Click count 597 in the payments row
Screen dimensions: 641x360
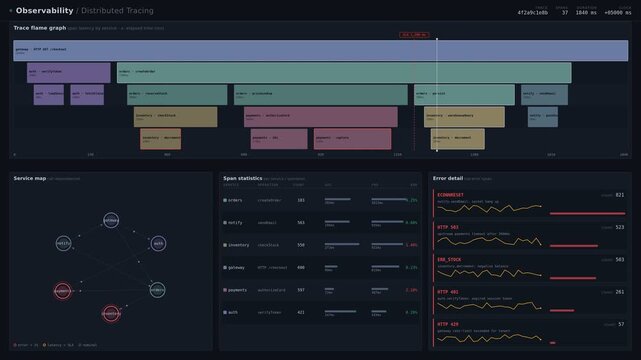coord(301,290)
